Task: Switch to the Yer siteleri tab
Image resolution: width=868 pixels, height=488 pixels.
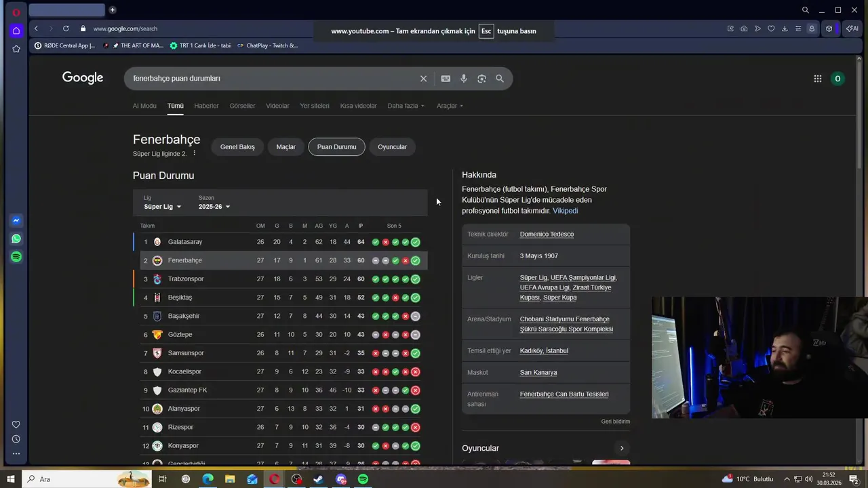Action: (x=315, y=106)
